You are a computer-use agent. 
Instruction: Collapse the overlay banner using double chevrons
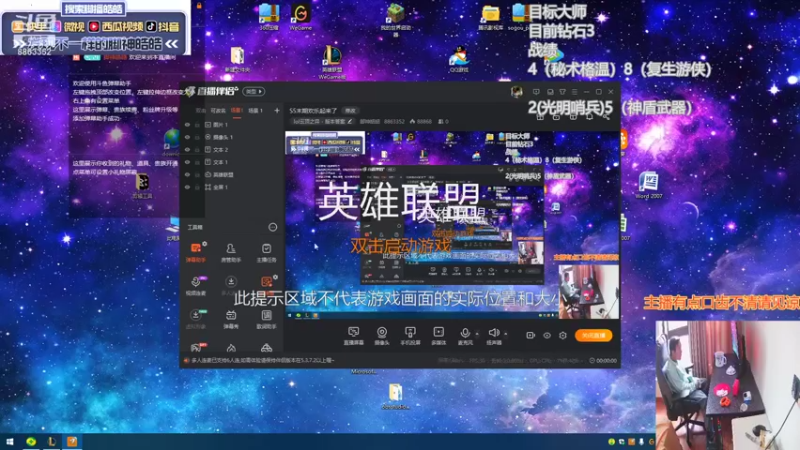pyautogui.click(x=172, y=44)
